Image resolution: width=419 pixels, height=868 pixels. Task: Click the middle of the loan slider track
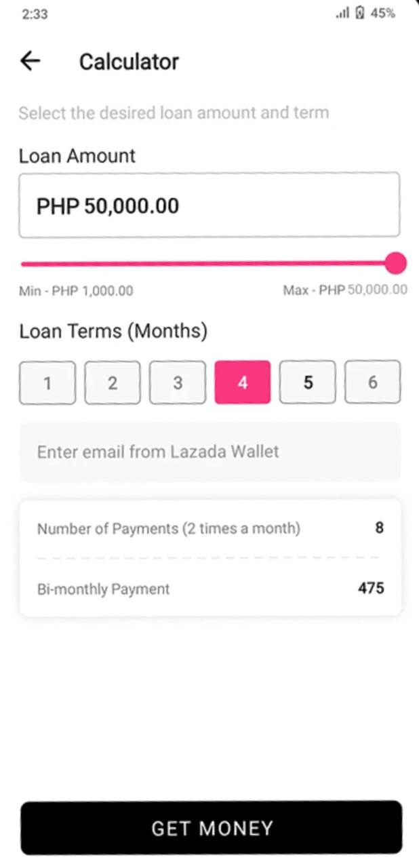pos(207,263)
